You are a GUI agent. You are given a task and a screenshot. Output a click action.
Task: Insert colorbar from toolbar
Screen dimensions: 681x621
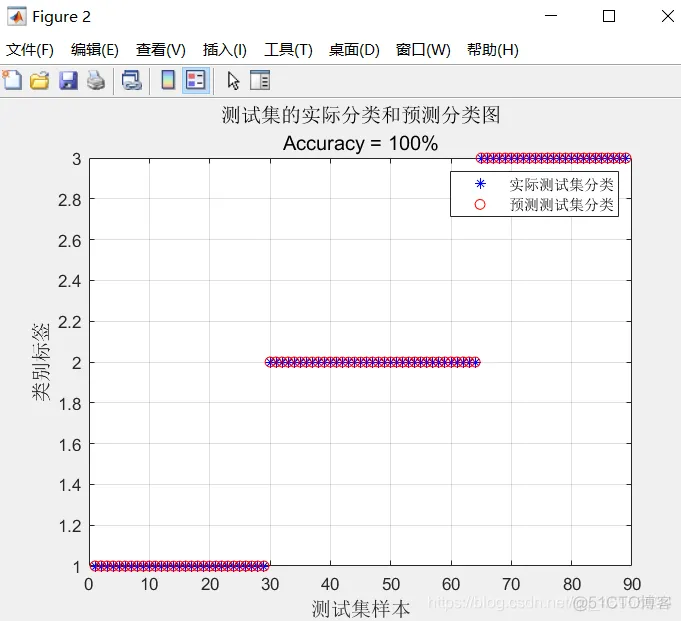[x=168, y=80]
